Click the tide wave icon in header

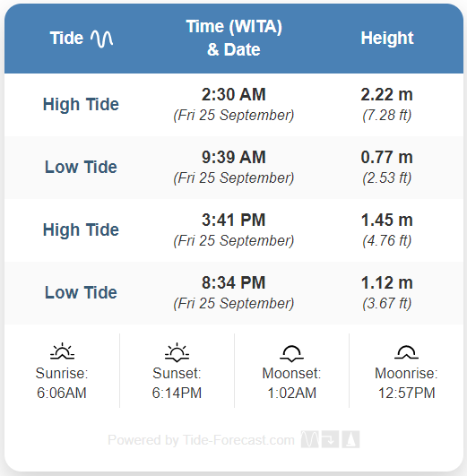101,39
